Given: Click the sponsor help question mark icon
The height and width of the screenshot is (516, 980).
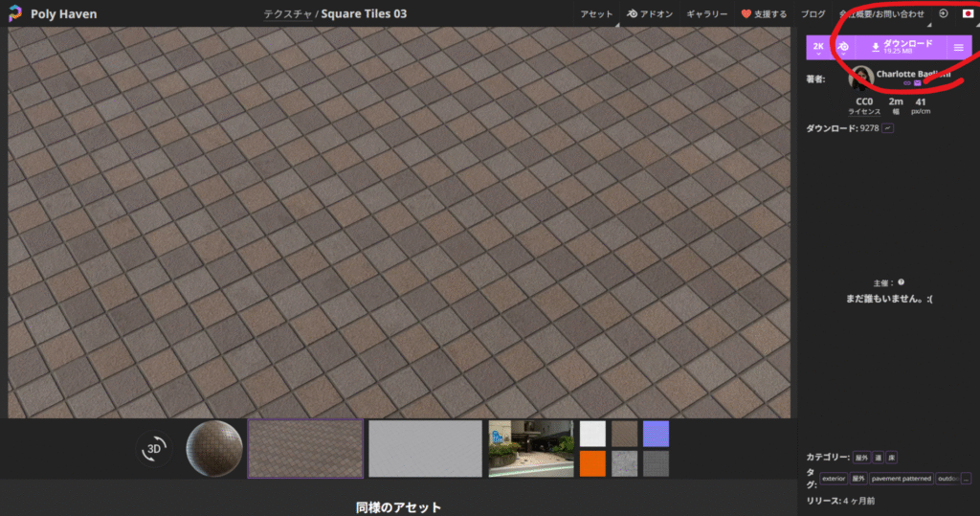Looking at the screenshot, I should point(902,282).
